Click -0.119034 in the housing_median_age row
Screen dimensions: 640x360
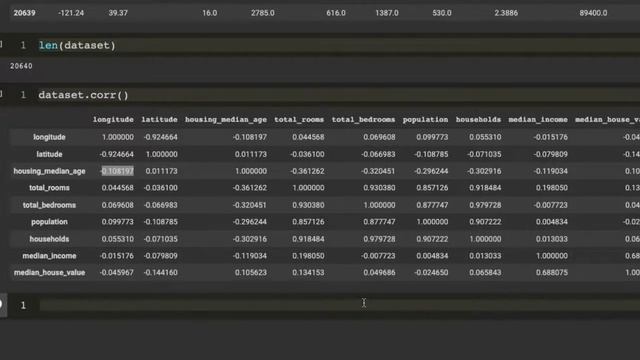coord(551,171)
